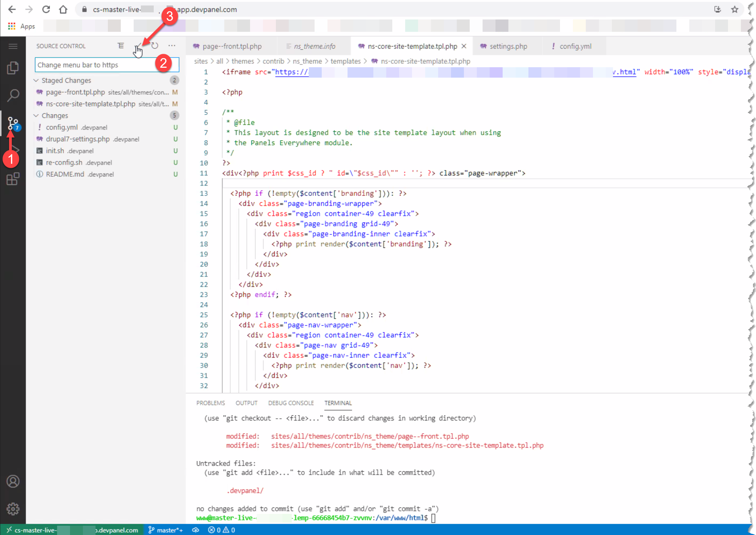Collapse the Staged Changes section
The image size is (756, 535).
(36, 80)
